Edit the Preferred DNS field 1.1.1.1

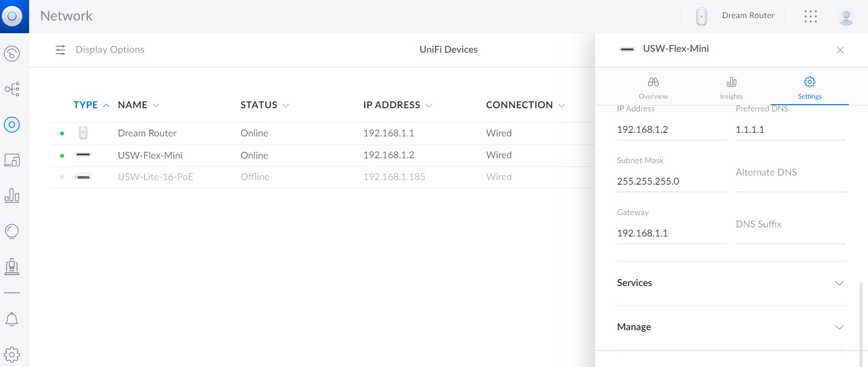791,130
